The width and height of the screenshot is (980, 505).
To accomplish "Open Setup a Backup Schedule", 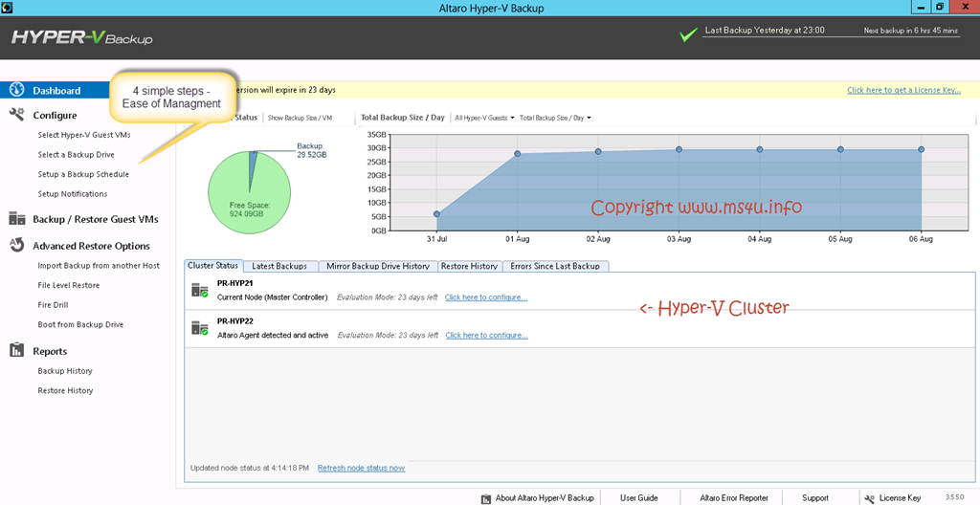I will 83,174.
